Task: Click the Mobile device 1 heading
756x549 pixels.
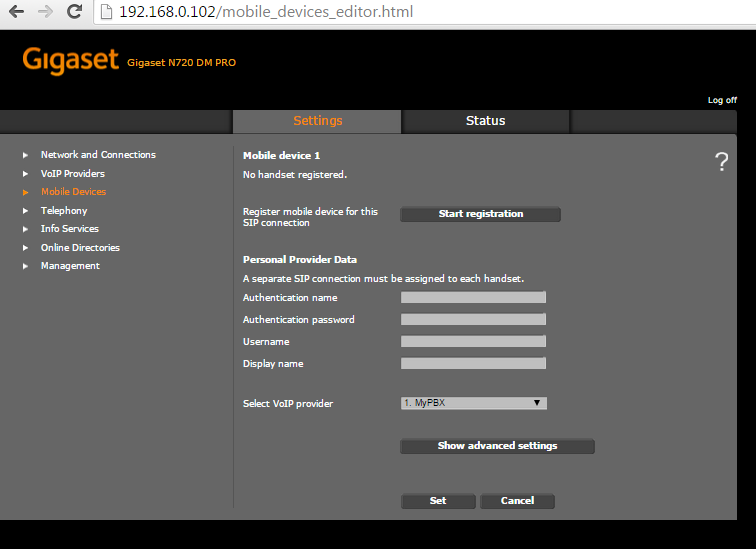Action: pyautogui.click(x=282, y=156)
